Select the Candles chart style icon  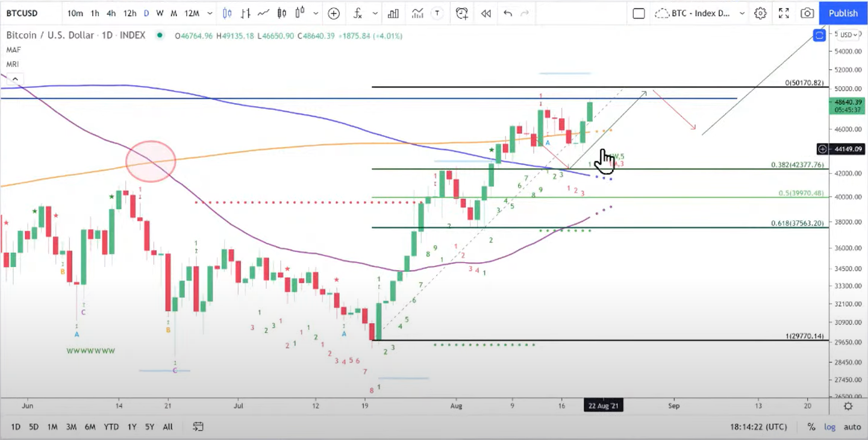227,13
